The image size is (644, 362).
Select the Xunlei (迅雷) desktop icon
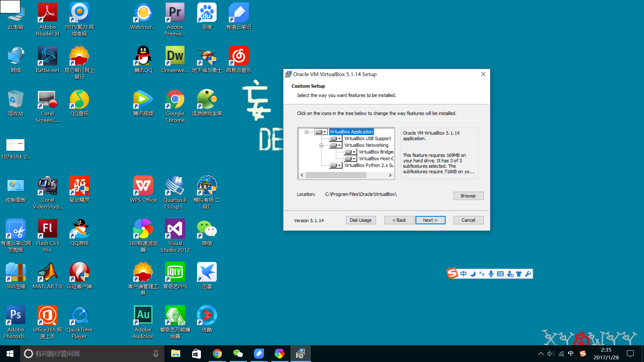point(207,276)
